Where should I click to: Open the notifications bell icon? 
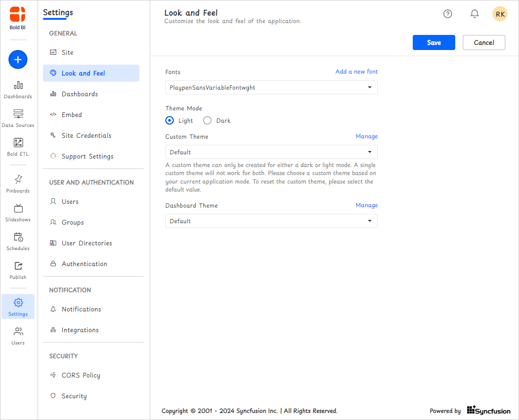pos(474,14)
